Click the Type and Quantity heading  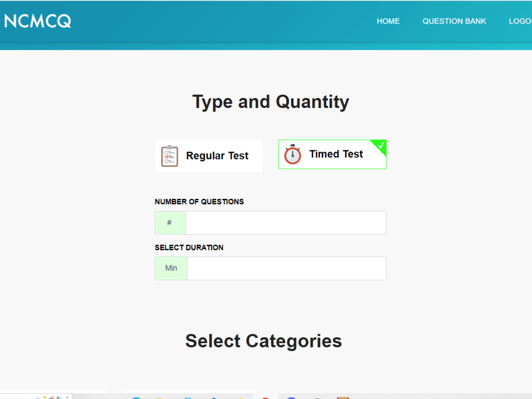271,102
